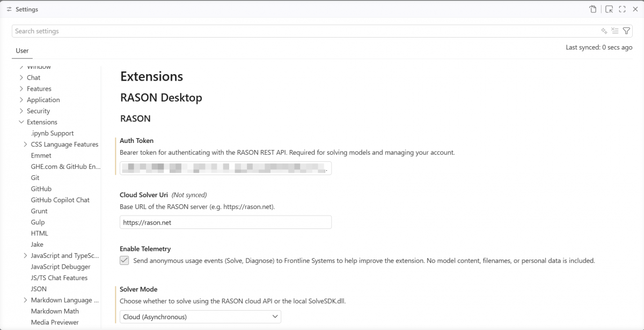Screen dimensions: 644x330
Task: Click the sparkle AI search icon
Action: pyautogui.click(x=604, y=31)
